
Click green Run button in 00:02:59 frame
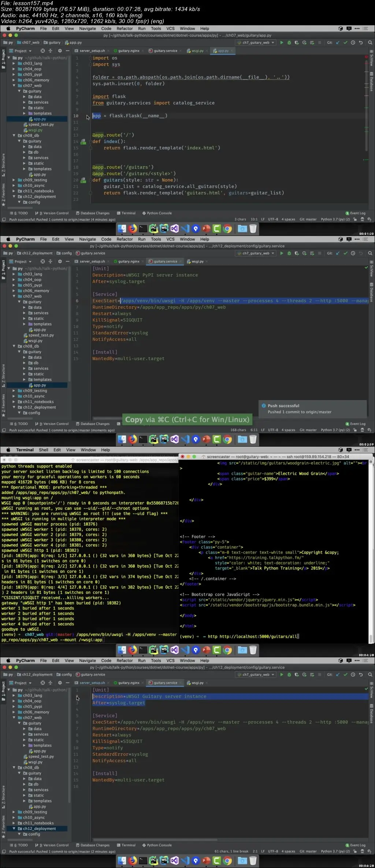click(282, 253)
